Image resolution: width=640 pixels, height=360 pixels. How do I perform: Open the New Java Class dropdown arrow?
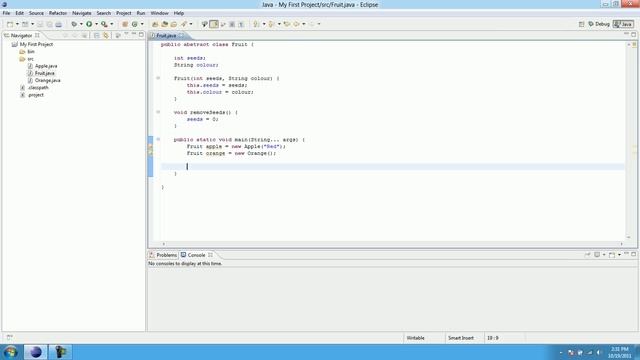coord(142,24)
